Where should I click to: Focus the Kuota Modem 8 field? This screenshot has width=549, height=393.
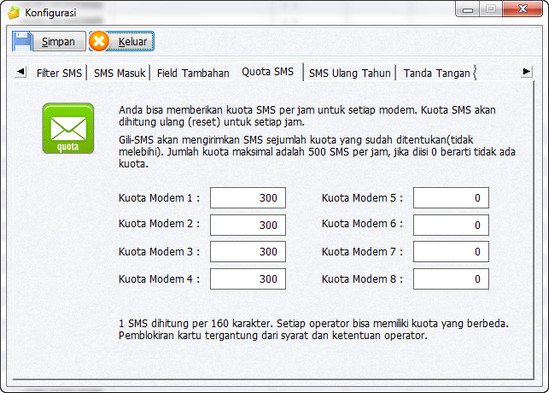[451, 279]
